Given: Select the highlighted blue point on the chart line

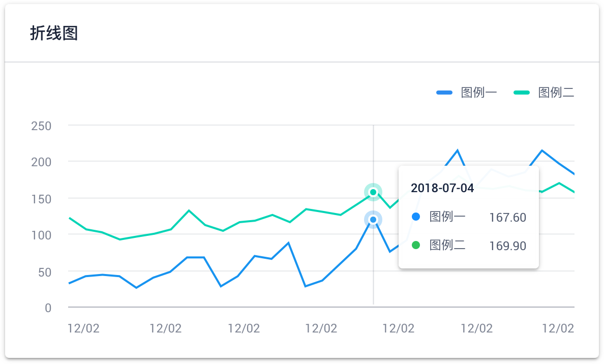Looking at the screenshot, I should [373, 220].
